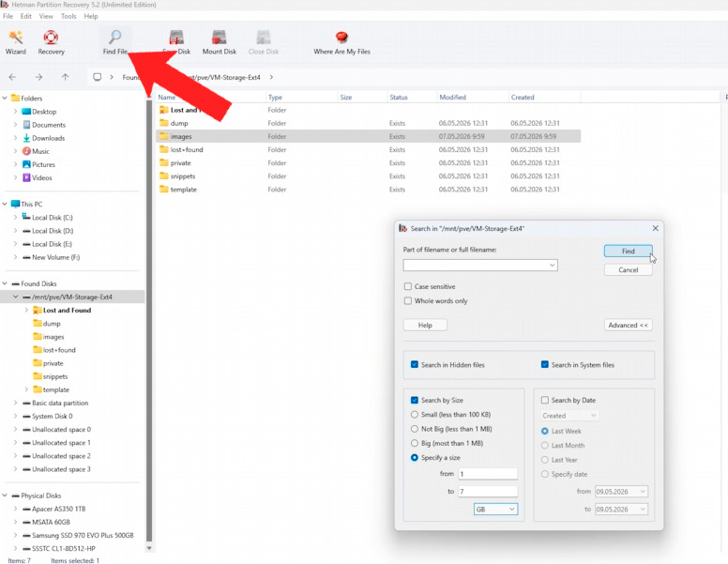Click the left panel scrollbar down arrow
This screenshot has width=728, height=564.
[149, 548]
